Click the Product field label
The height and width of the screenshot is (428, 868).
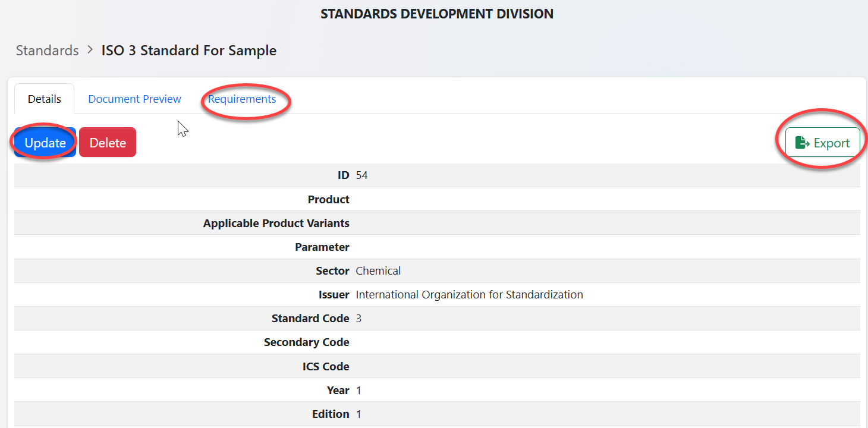(x=328, y=199)
